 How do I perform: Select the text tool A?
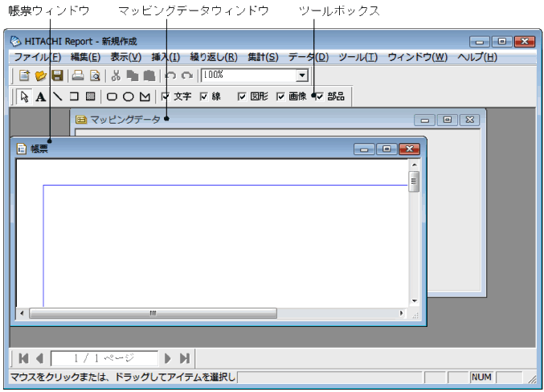pos(41,96)
